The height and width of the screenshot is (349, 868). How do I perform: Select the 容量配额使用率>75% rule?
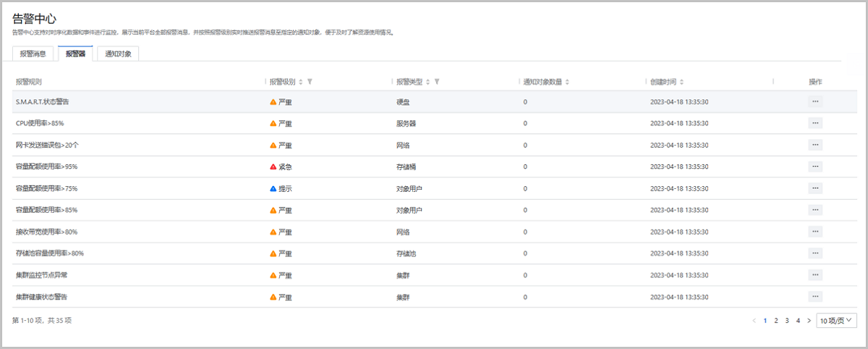point(46,188)
